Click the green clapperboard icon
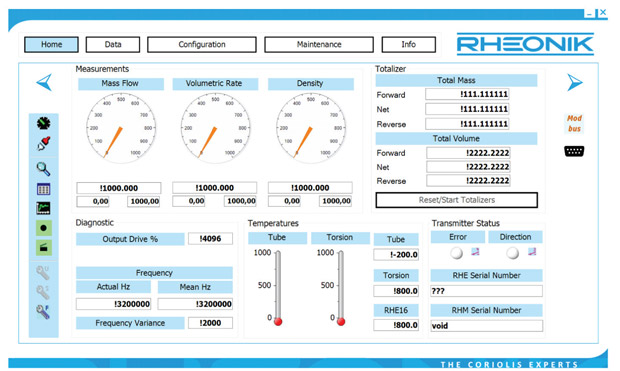The image size is (620, 371). click(x=43, y=248)
